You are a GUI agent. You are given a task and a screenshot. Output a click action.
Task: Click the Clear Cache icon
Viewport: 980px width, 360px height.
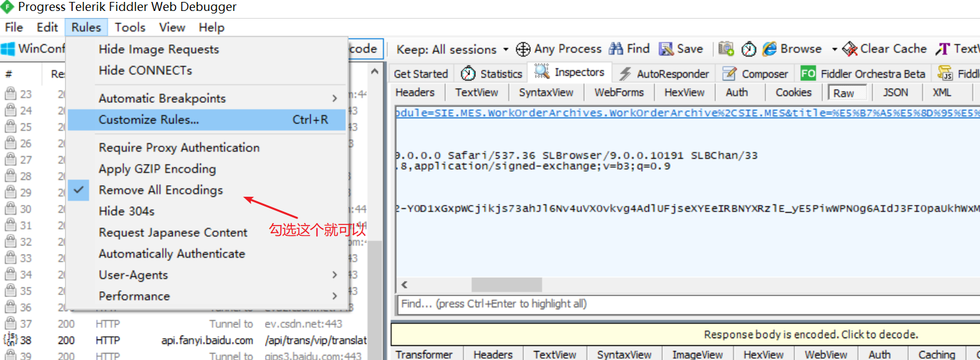point(850,49)
